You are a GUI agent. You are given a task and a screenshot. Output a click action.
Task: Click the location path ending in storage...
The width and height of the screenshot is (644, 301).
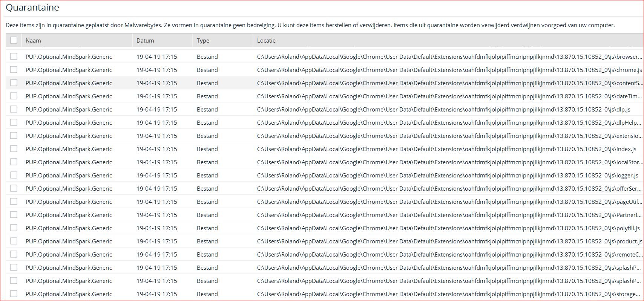click(x=449, y=294)
